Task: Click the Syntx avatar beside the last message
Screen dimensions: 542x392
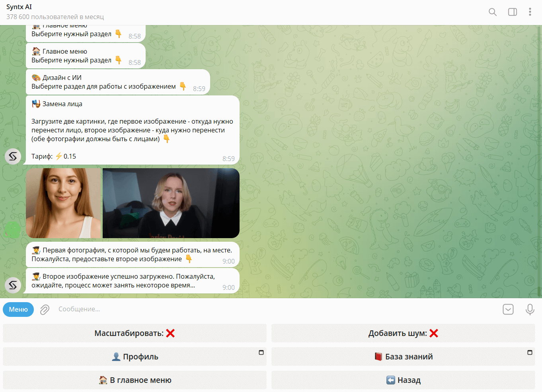Action: [13, 285]
